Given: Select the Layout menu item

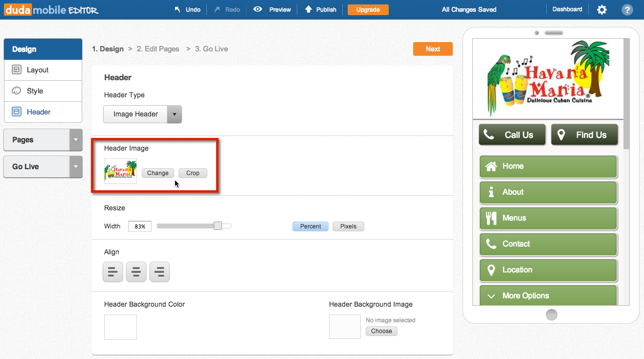Looking at the screenshot, I should (x=43, y=70).
